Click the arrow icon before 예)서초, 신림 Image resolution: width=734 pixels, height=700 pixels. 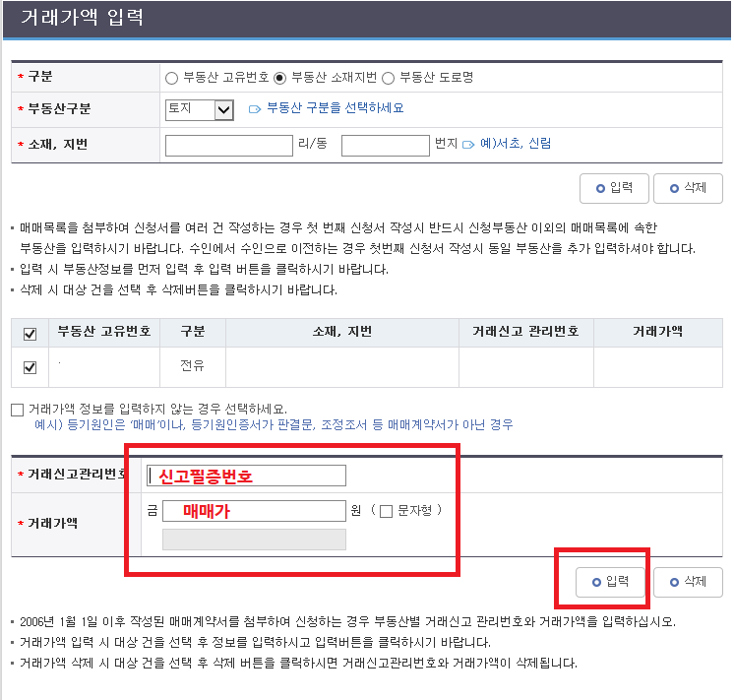point(468,145)
